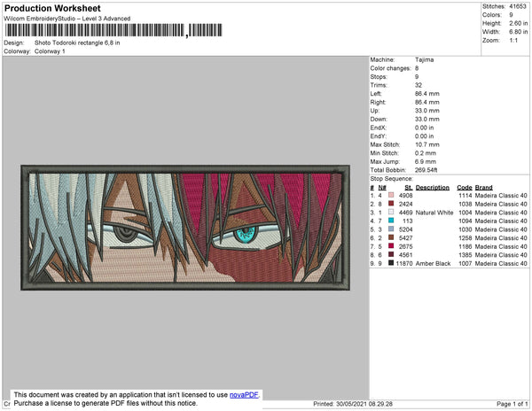Select stitch count 4908 in row 1

[406, 196]
